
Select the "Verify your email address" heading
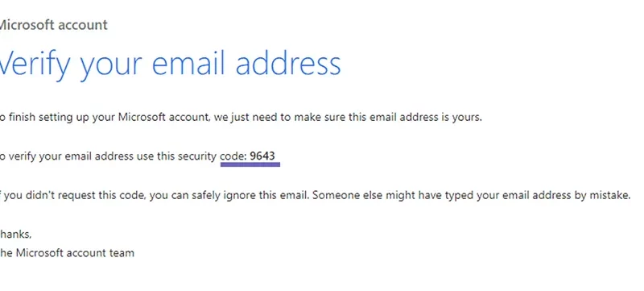click(x=170, y=64)
